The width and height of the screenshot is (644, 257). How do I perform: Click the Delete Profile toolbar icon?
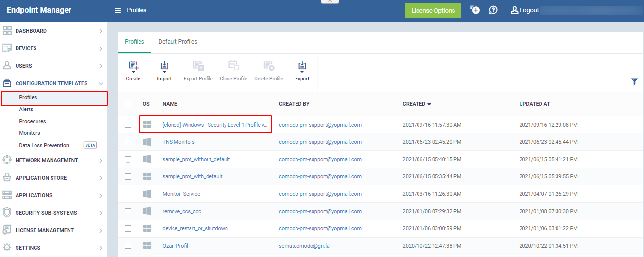[x=269, y=66]
